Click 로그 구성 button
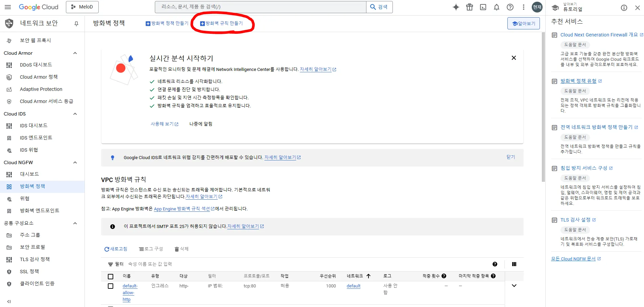Viewport: 644px width, 307px height. [151, 249]
